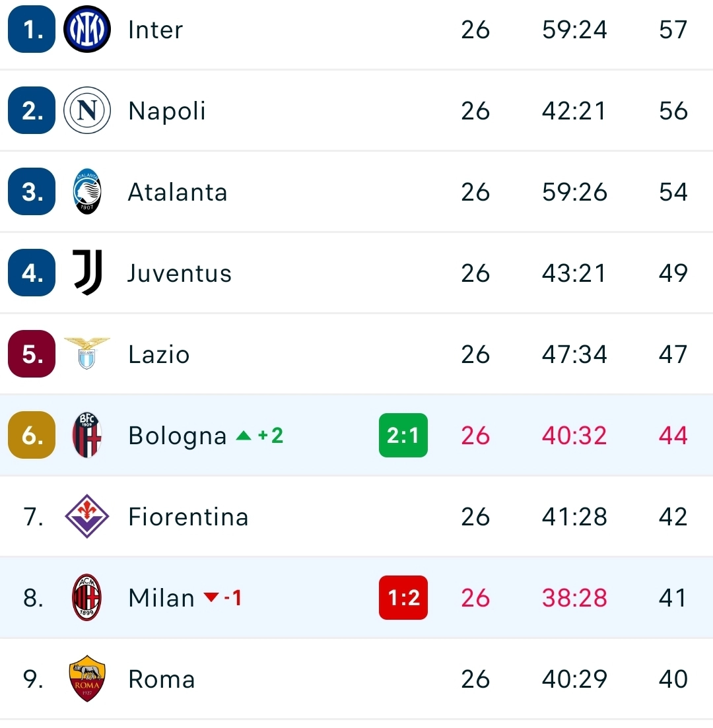The height and width of the screenshot is (728, 713).
Task: Tap the Inter club crest
Action: 86,30
